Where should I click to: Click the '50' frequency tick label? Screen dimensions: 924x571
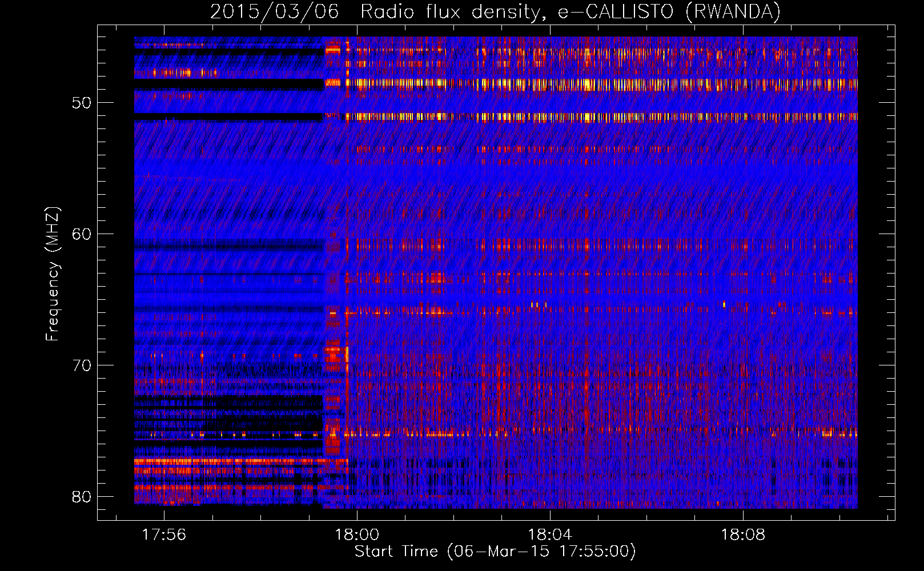(x=82, y=103)
